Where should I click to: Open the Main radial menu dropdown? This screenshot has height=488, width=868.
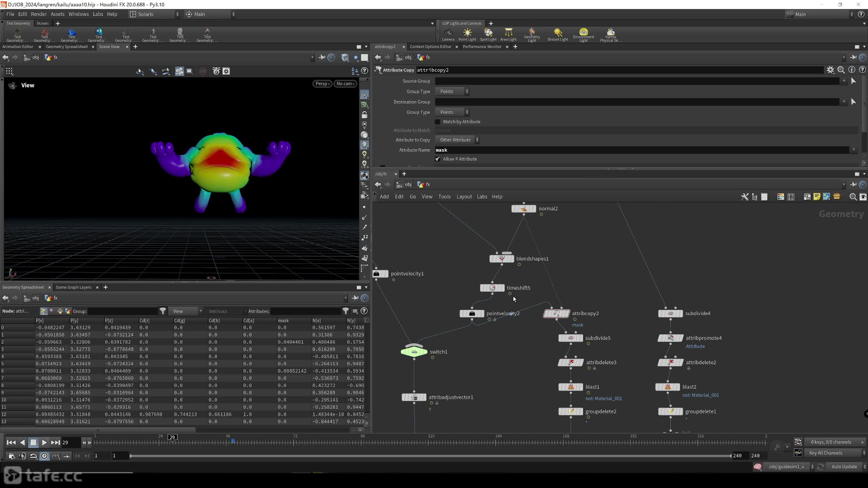pyautogui.click(x=210, y=14)
